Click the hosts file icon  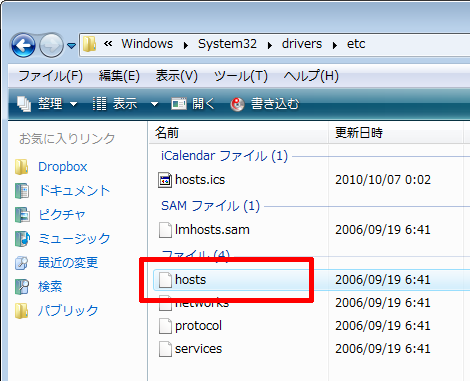coord(165,280)
